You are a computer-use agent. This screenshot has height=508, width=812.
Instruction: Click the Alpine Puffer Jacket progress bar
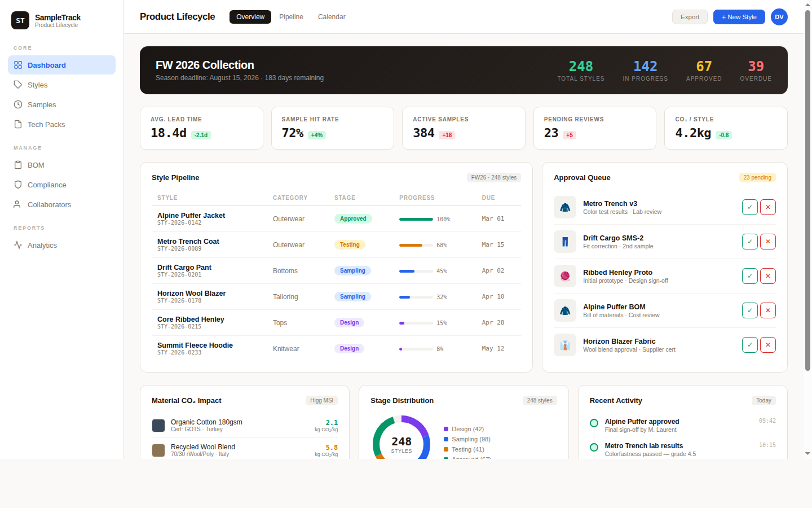coord(416,219)
